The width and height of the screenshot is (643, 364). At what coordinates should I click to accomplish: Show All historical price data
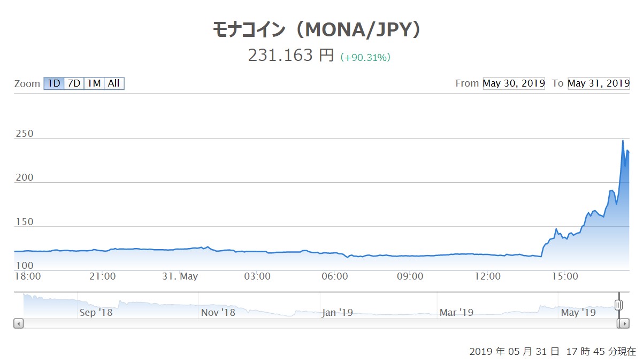click(x=113, y=83)
